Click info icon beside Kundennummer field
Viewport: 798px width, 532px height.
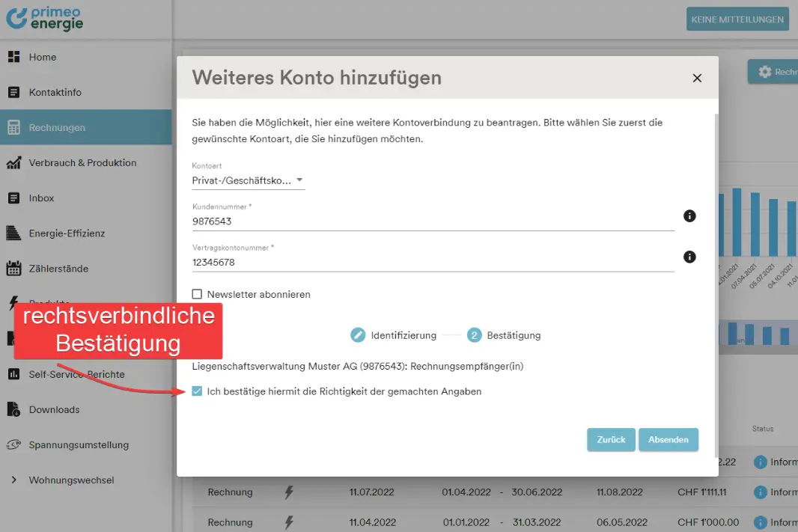click(x=689, y=215)
